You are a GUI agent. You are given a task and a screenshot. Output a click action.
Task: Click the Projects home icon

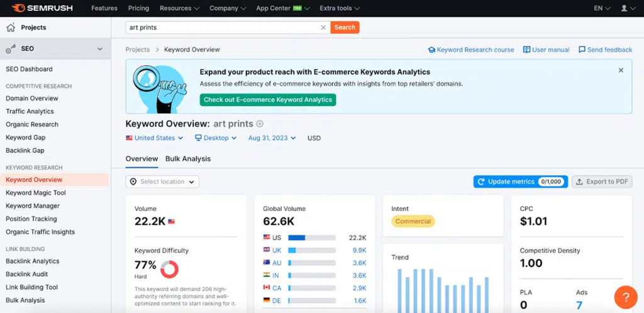pos(11,28)
